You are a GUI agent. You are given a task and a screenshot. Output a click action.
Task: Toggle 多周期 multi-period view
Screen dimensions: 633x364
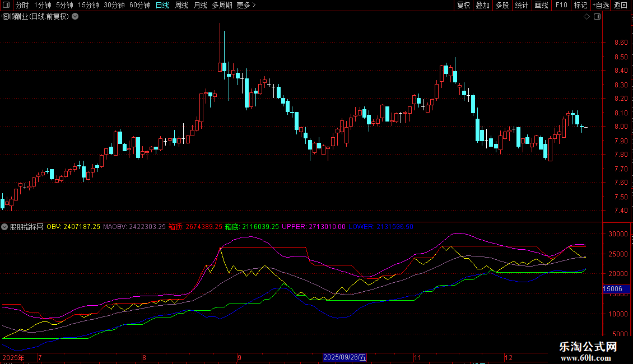(222, 5)
